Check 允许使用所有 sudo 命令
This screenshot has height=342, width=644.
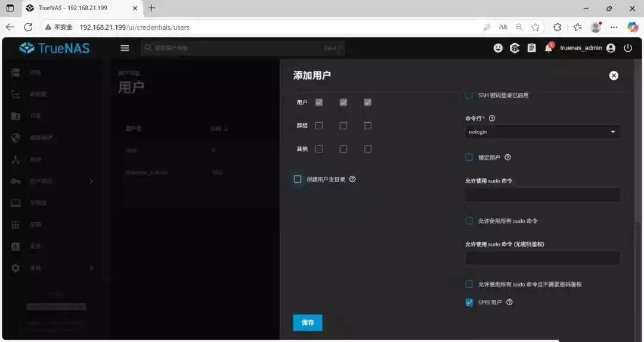[x=469, y=221]
